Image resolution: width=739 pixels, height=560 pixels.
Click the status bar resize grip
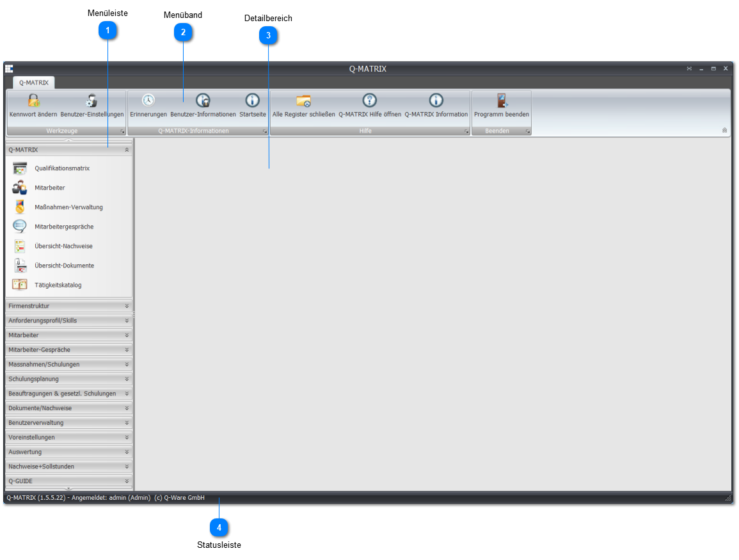727,499
